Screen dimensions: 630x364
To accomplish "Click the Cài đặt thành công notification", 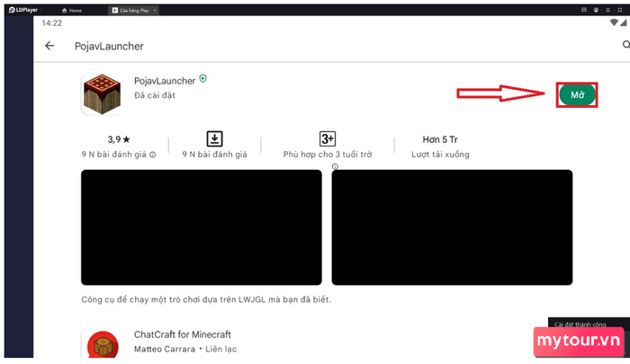I will tap(580, 324).
